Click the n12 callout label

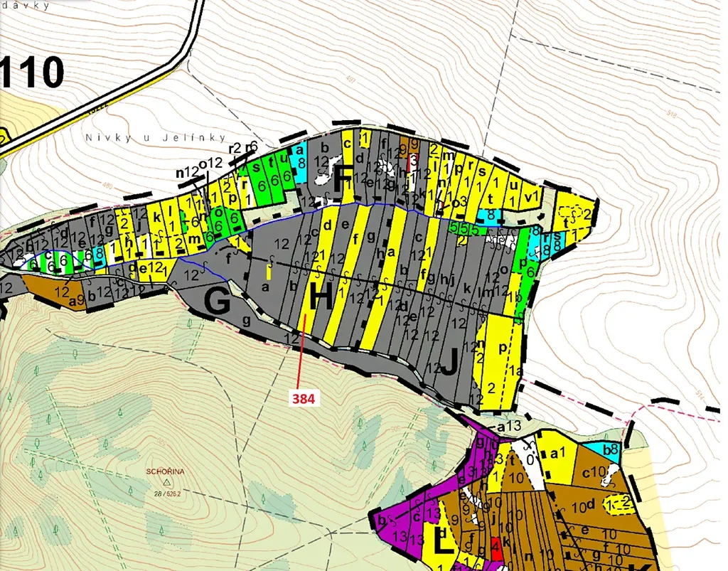tap(188, 171)
